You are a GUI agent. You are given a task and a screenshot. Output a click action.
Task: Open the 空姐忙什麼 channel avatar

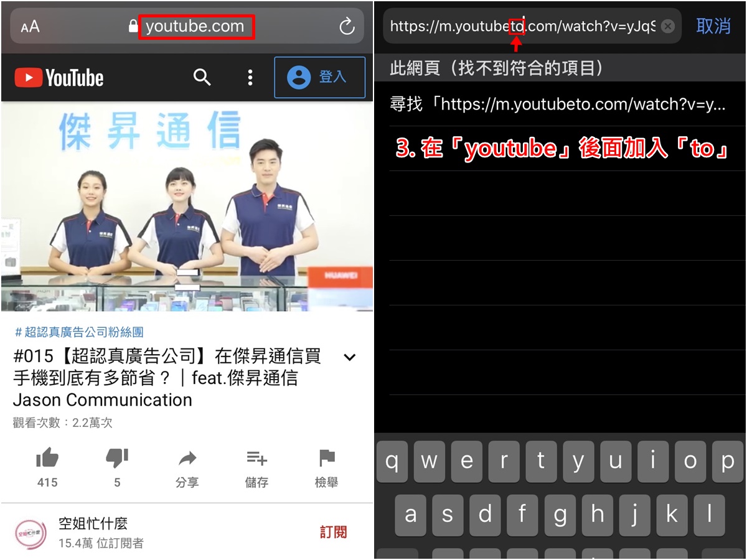(x=31, y=533)
